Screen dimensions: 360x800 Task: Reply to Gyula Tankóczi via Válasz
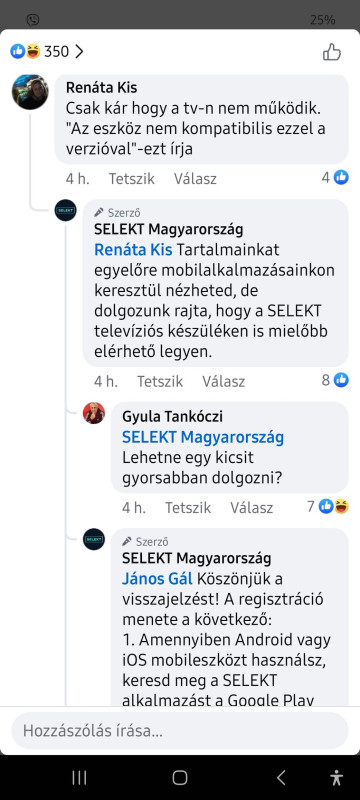click(251, 508)
